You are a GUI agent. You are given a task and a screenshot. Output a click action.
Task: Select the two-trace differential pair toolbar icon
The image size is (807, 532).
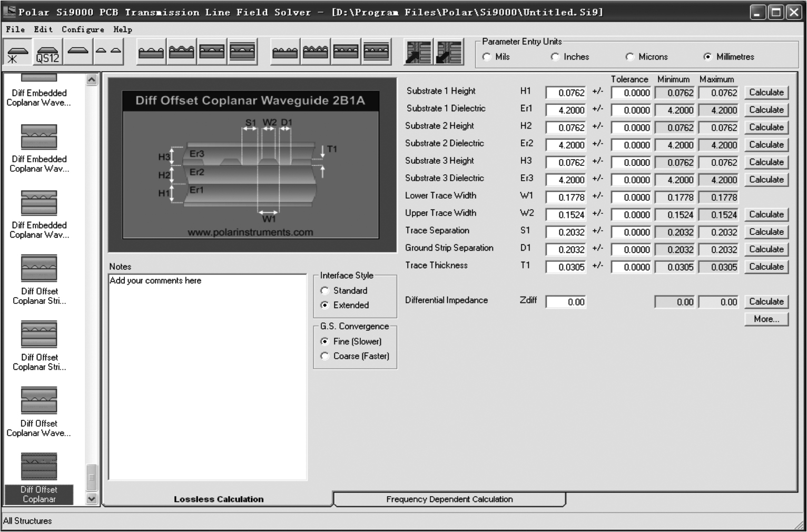coord(109,52)
